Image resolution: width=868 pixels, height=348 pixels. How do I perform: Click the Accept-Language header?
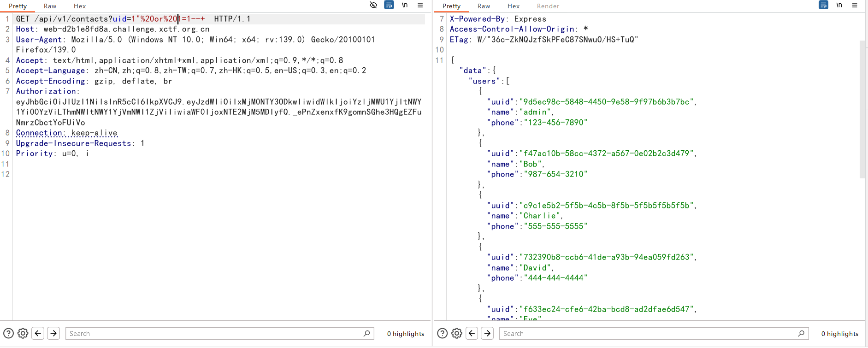click(x=191, y=71)
